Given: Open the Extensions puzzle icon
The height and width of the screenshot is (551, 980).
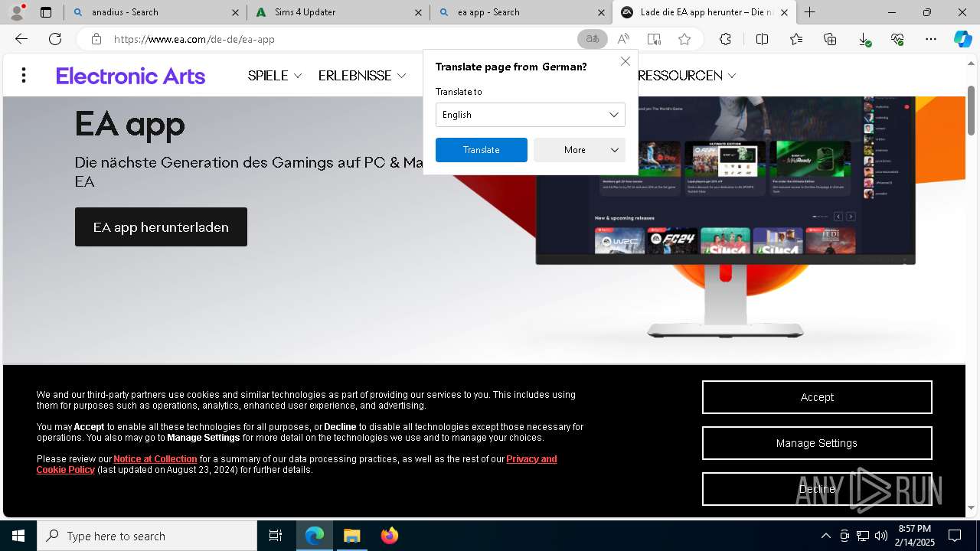Looking at the screenshot, I should click(725, 39).
